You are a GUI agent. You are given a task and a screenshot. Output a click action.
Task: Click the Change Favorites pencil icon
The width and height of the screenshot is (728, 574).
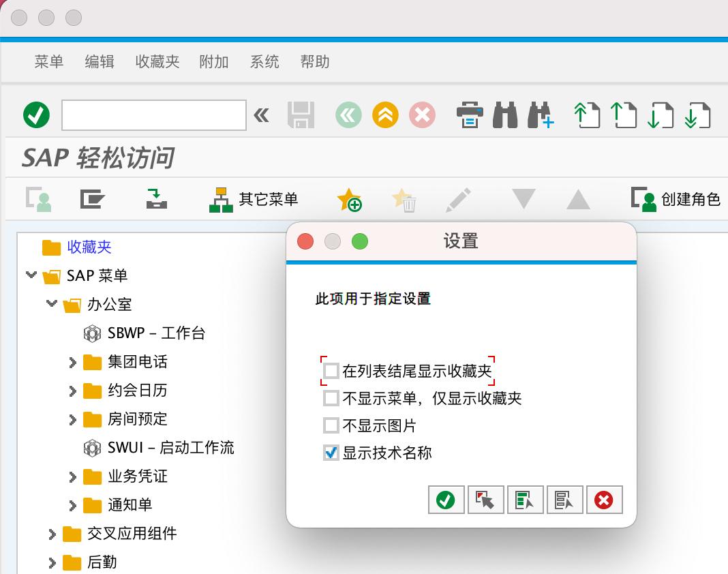point(458,200)
